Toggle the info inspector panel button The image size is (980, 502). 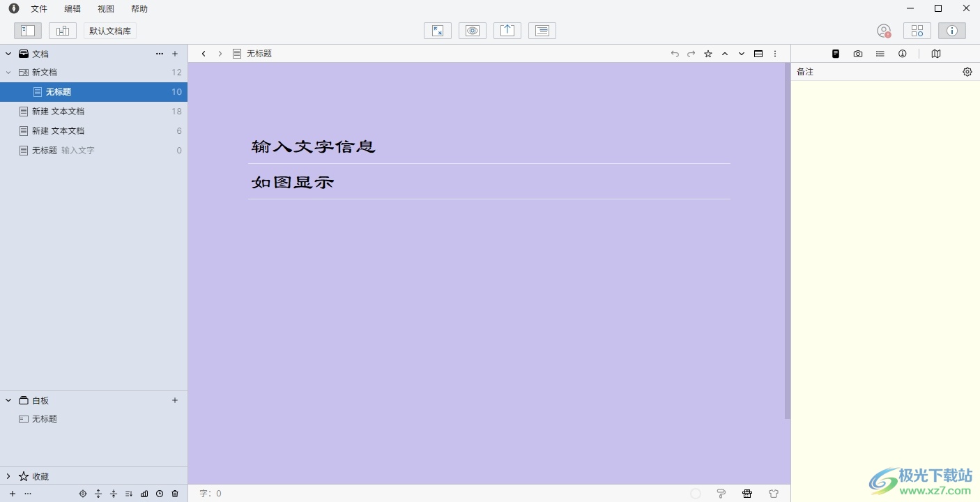point(952,31)
